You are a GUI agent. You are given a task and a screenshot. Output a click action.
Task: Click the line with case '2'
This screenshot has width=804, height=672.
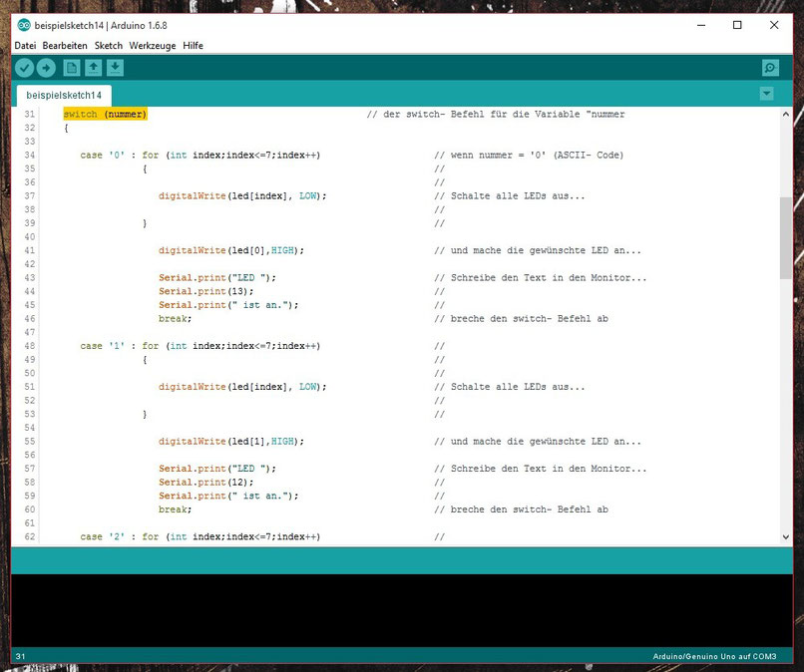coord(201,536)
